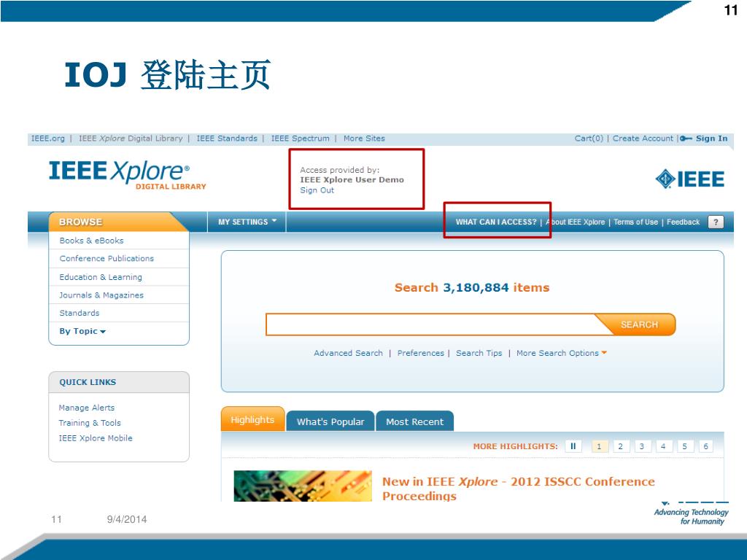Go to highlight page 5
Viewport: 747px width, 560px height.
point(684,446)
